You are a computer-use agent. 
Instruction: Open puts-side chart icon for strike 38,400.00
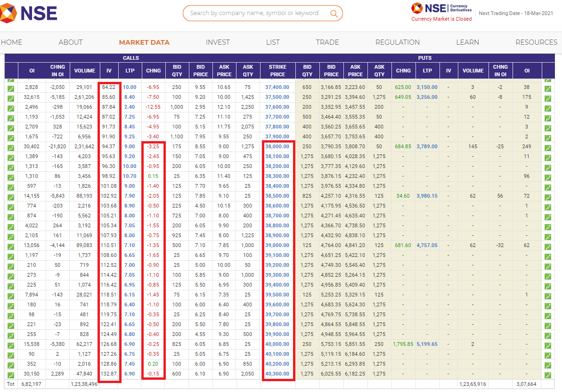(548, 188)
